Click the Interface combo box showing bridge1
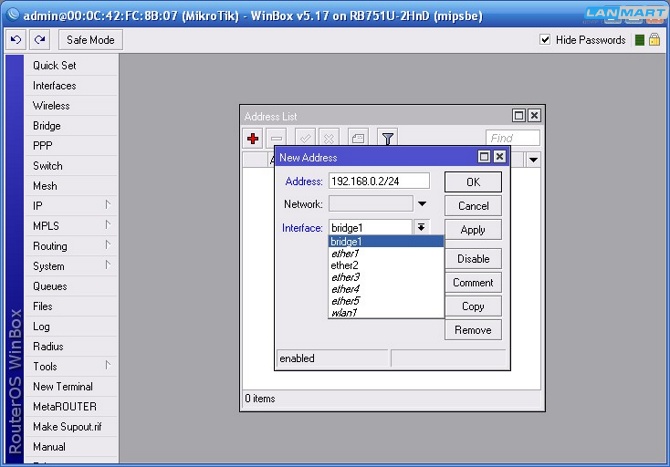 click(x=370, y=228)
